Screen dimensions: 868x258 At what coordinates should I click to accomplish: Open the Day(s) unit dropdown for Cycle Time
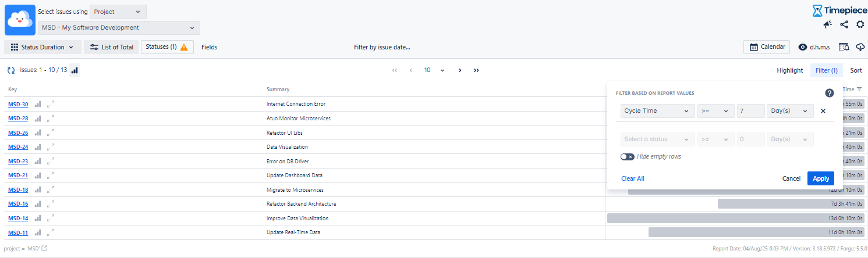tap(790, 111)
